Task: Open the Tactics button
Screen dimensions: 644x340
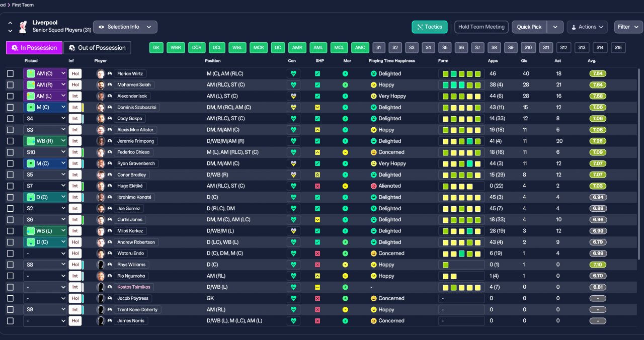Action: click(x=430, y=27)
